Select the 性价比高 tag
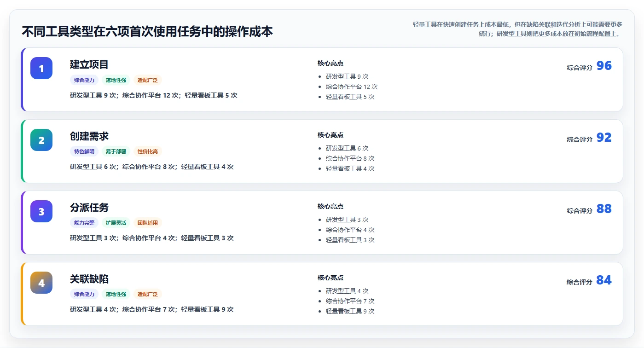Viewport: 644px width, 348px height. [x=148, y=151]
